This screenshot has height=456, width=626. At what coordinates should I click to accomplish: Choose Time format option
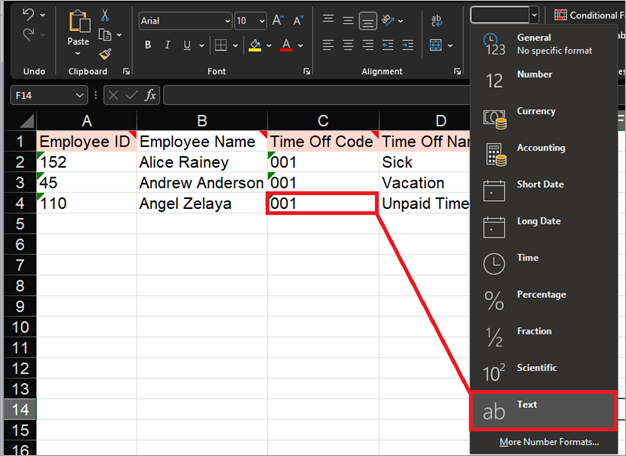(x=544, y=264)
